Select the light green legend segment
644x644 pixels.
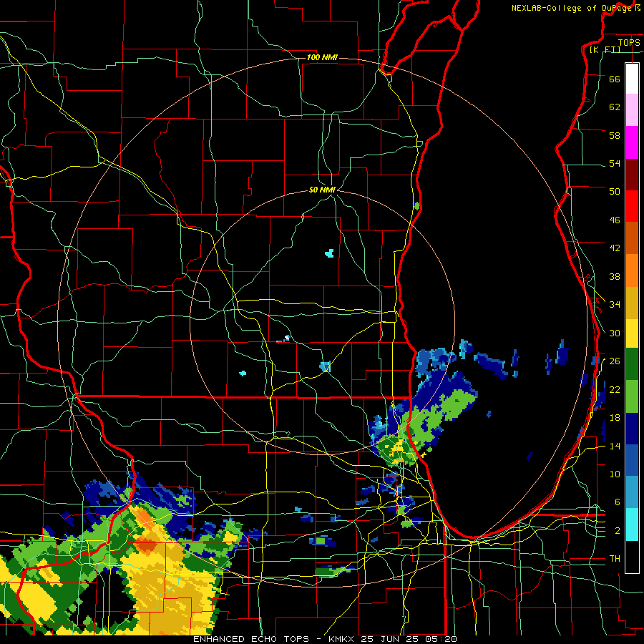pyautogui.click(x=632, y=396)
